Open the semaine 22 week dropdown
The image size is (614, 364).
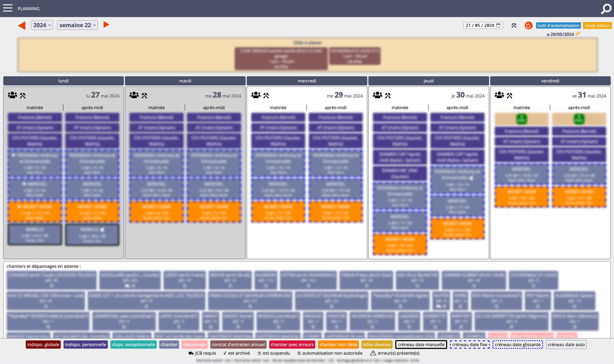(77, 25)
